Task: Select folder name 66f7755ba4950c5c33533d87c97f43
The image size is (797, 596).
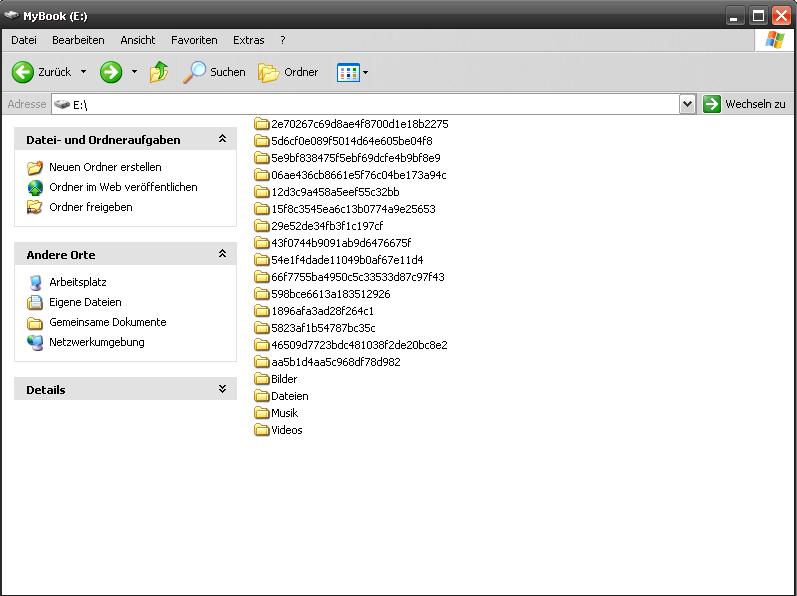Action: pos(358,277)
